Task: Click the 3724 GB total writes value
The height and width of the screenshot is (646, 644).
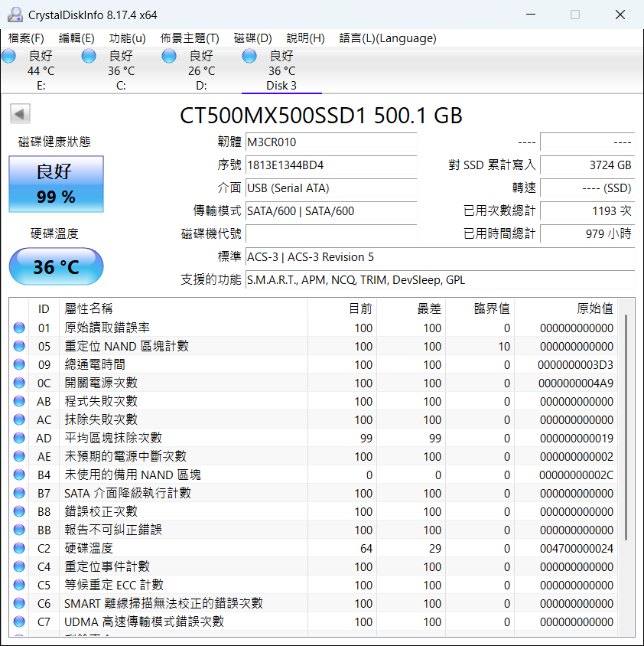Action: pyautogui.click(x=587, y=165)
